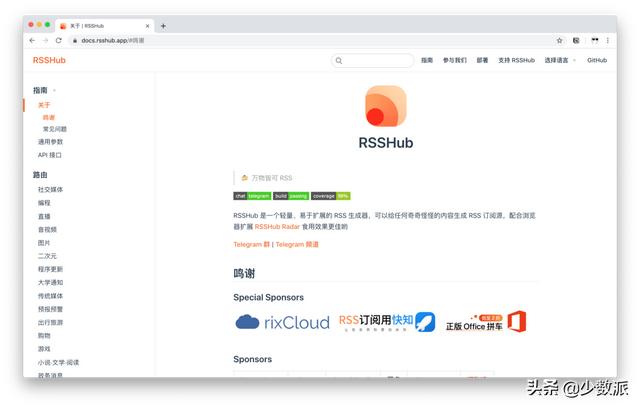Select 常见问题 in the sidebar

[x=55, y=129]
